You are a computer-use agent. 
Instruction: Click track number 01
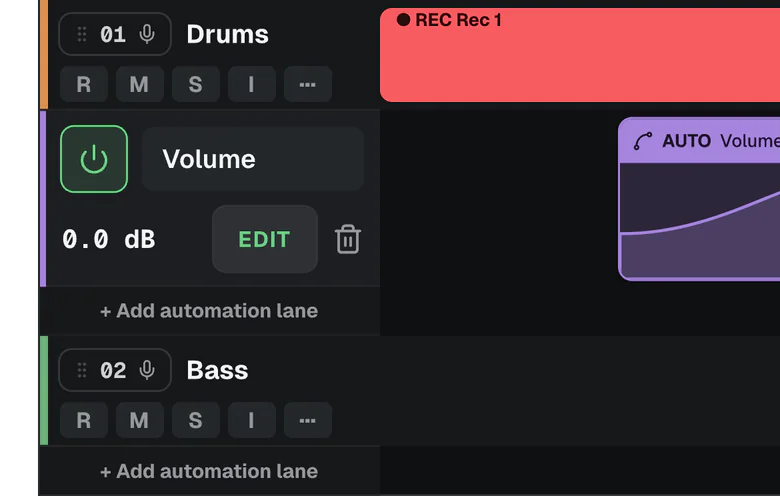113,34
